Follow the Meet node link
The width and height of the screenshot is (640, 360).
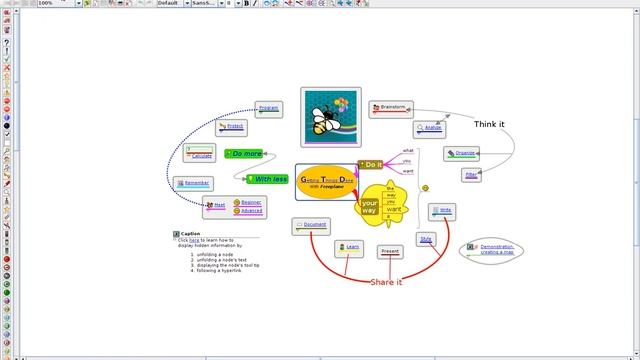point(220,205)
